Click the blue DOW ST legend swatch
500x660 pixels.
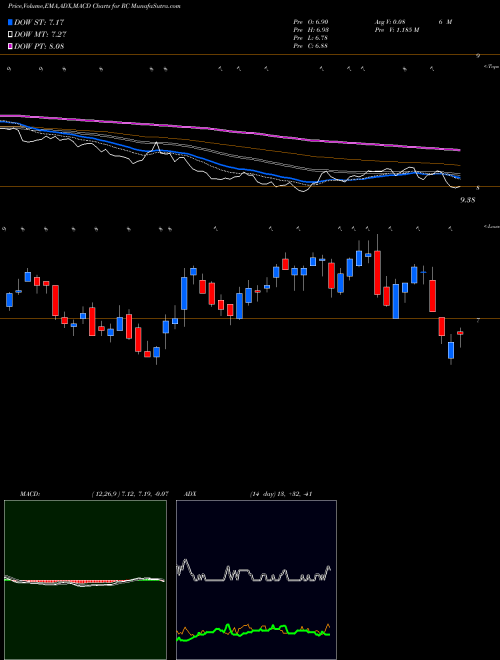coord(10,22)
